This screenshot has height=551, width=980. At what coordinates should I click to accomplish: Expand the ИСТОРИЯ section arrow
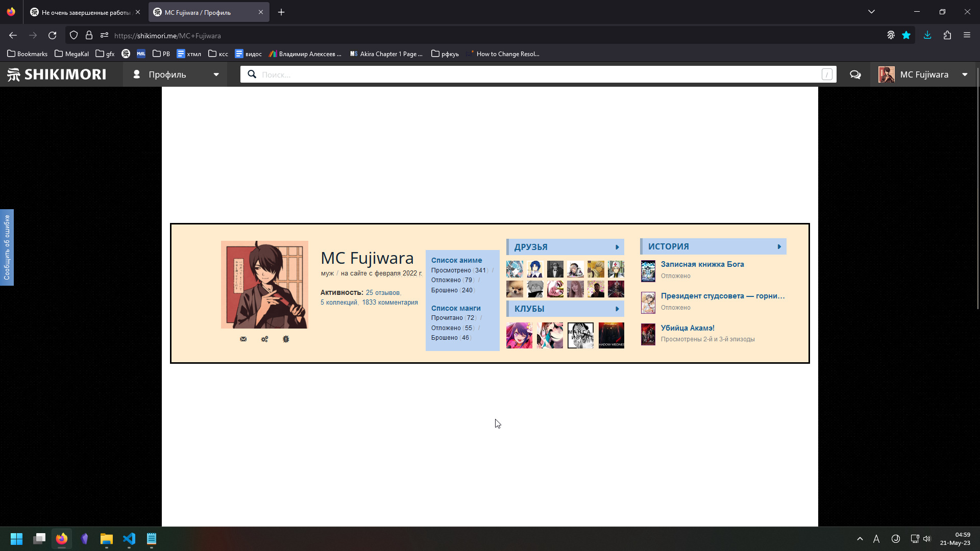[779, 247]
